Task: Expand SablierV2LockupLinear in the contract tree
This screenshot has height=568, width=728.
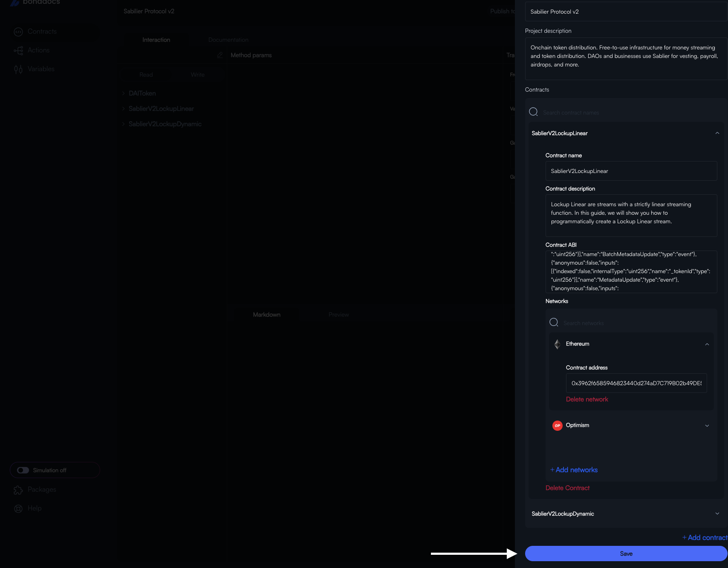Action: 124,109
